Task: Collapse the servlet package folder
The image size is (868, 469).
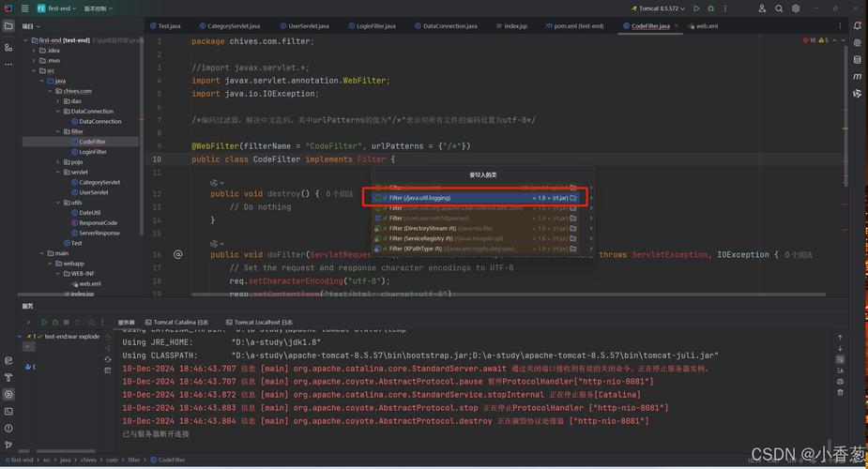Action: [x=58, y=172]
